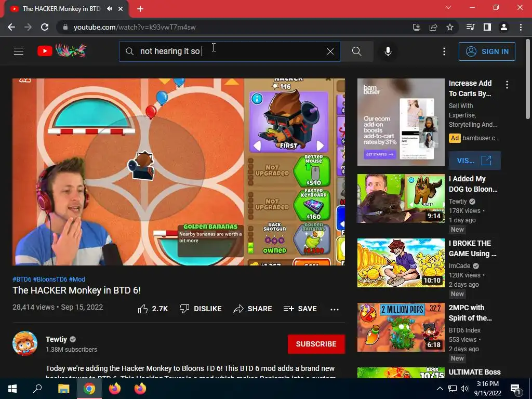
Task: Click into the YouTube search field
Action: (229, 51)
